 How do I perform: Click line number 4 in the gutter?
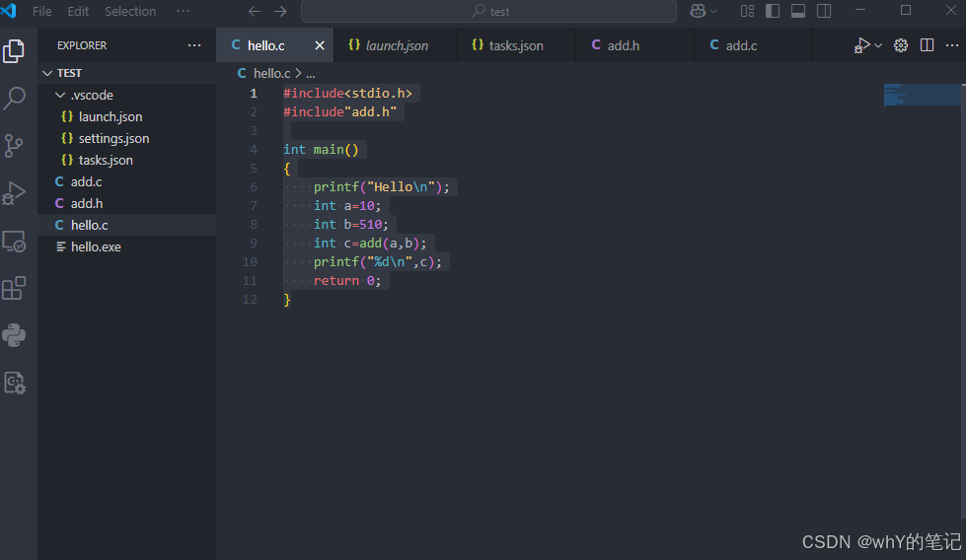(254, 150)
